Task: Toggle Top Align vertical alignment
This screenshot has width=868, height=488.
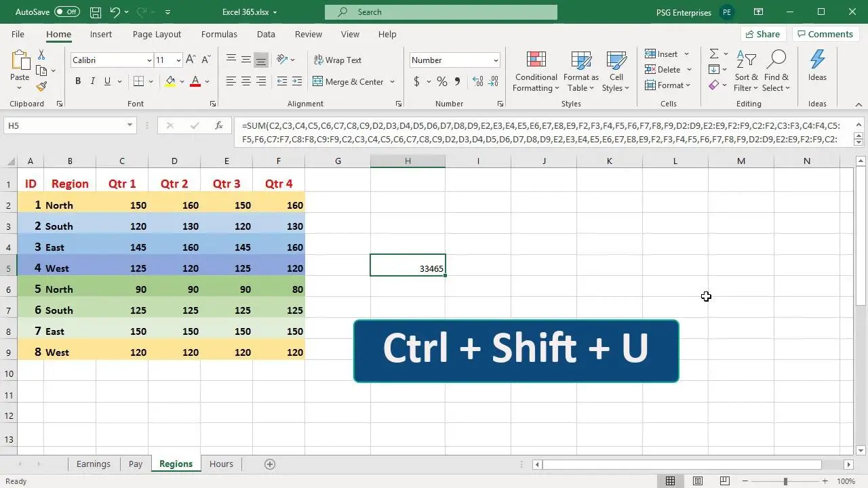Action: tap(231, 60)
